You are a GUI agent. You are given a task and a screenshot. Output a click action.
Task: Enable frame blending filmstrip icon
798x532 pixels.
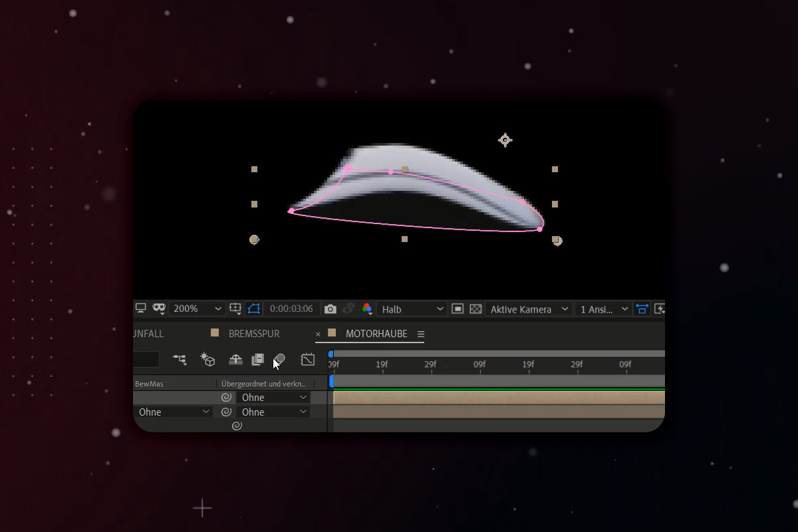[x=257, y=360]
